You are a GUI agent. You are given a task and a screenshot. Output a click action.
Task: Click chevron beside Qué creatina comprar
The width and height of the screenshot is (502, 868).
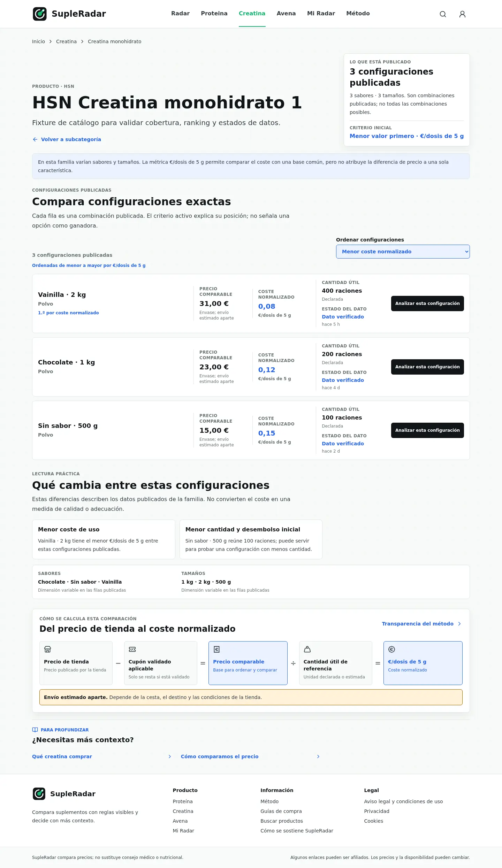[x=170, y=756]
